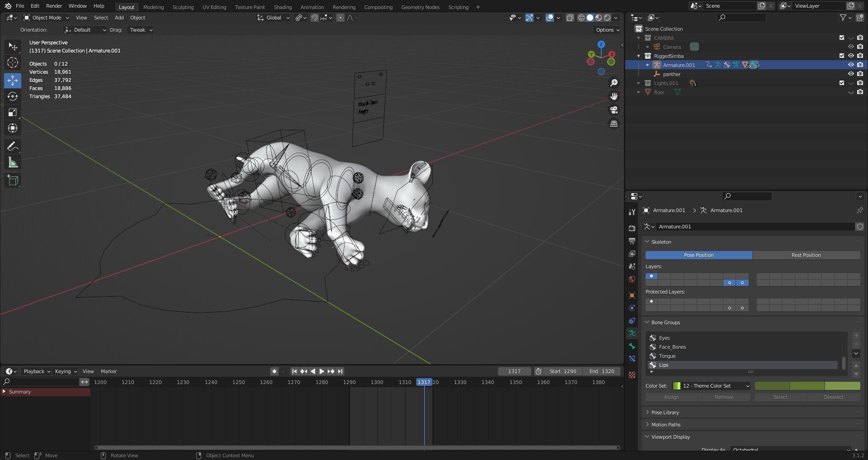The image size is (868, 460).
Task: Select the Measure tool
Action: tap(13, 162)
